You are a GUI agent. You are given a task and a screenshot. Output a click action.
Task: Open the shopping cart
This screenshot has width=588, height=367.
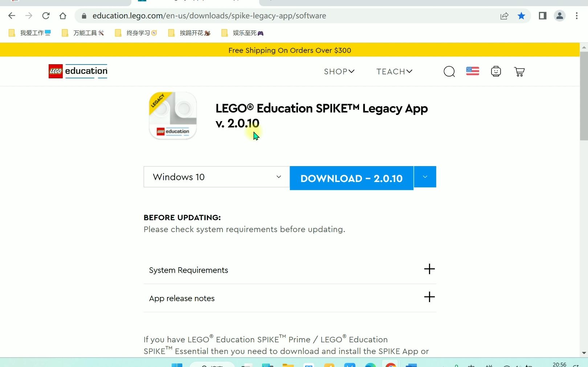[x=519, y=71]
